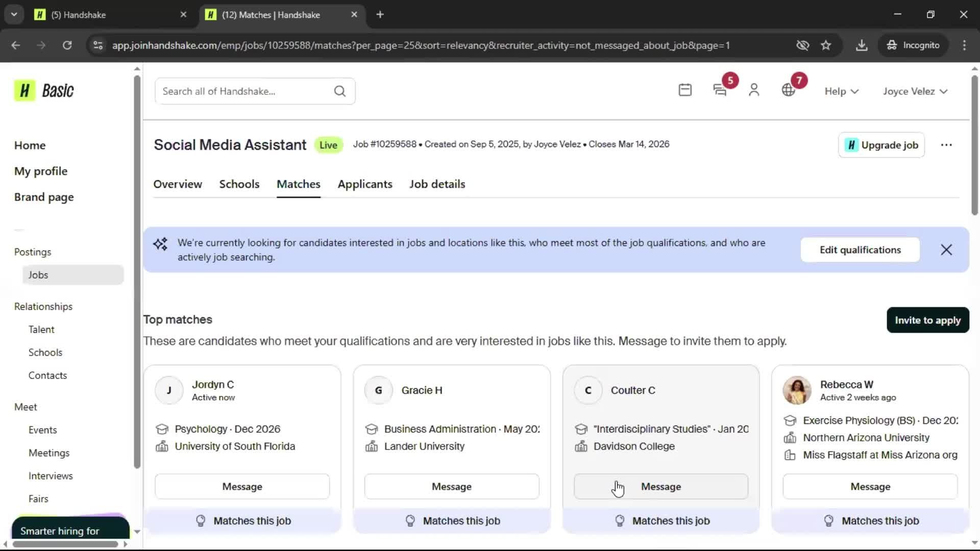The height and width of the screenshot is (551, 980).
Task: Click Invite to apply button
Action: click(x=927, y=320)
